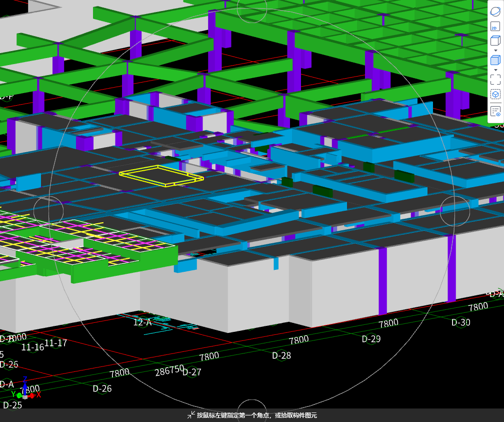Click the top orbit handle circle
Image resolution: width=504 pixels, height=422 pixels.
click(x=252, y=8)
